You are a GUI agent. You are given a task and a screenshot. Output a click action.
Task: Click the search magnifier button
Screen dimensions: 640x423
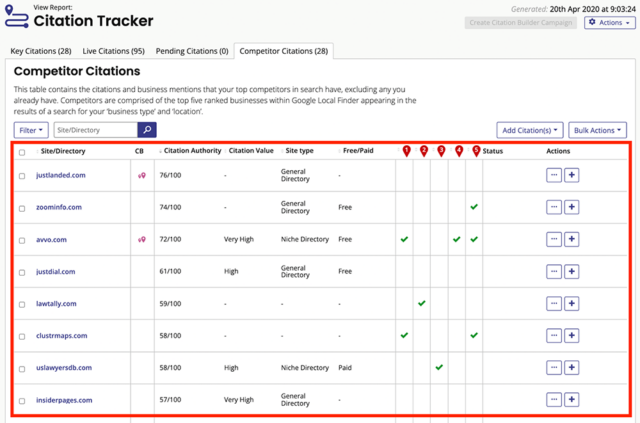pyautogui.click(x=147, y=130)
